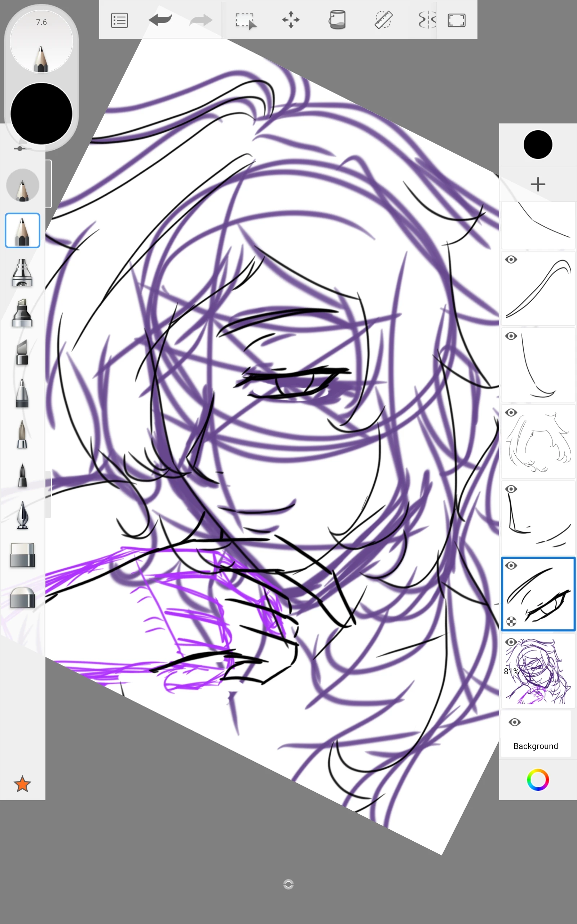This screenshot has height=924, width=577.
Task: Undo the last stroke
Action: click(x=160, y=19)
